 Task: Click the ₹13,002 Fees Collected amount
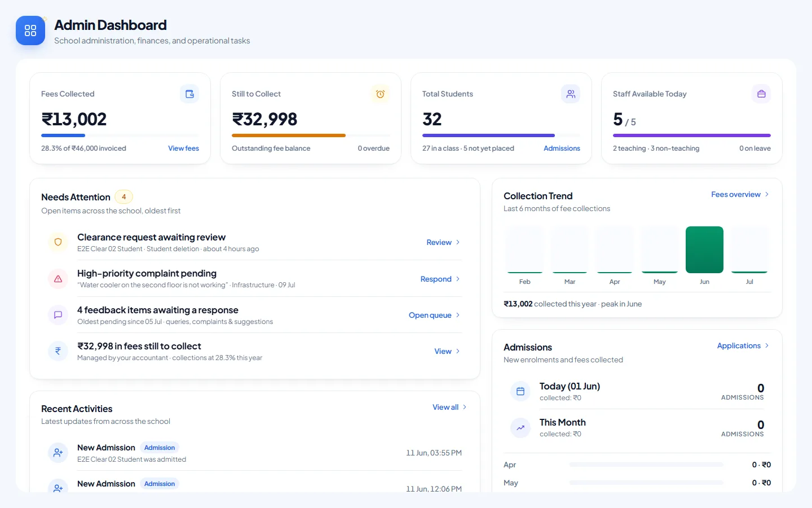point(74,119)
